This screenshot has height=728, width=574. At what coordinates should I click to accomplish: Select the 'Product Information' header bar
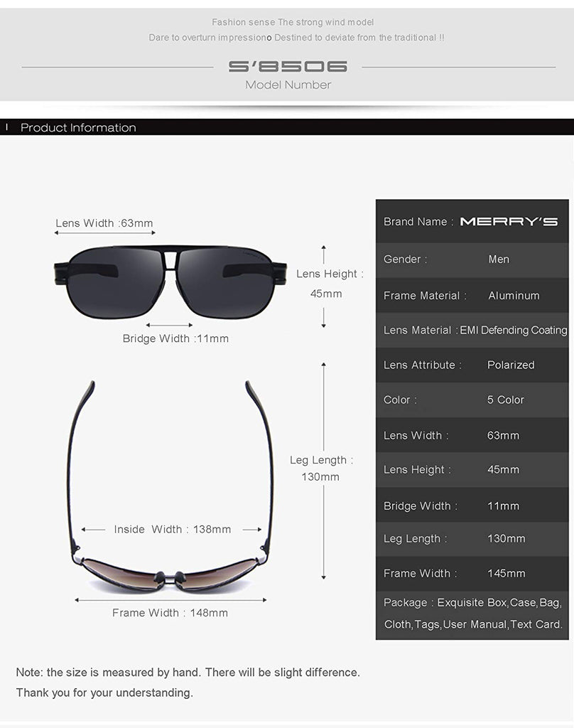(x=287, y=127)
